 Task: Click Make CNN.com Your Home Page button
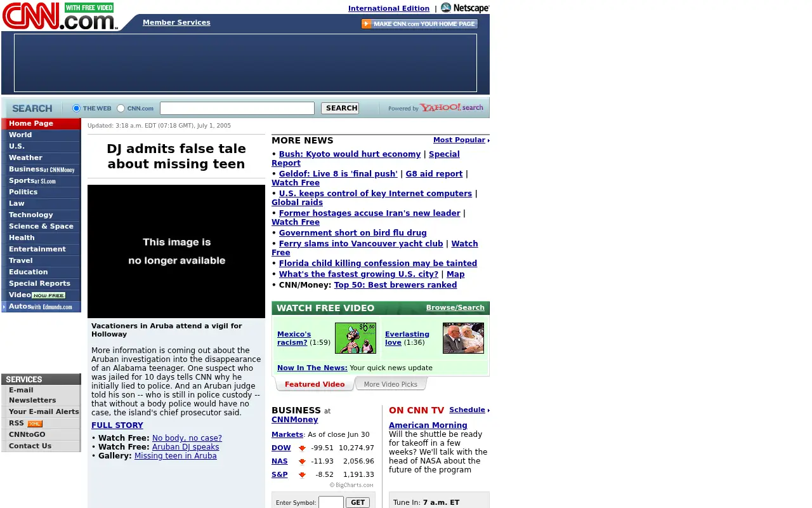click(419, 23)
